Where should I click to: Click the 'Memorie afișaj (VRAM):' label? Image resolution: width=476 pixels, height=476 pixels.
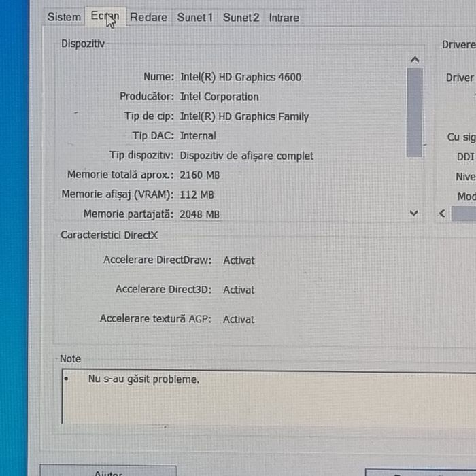(118, 194)
